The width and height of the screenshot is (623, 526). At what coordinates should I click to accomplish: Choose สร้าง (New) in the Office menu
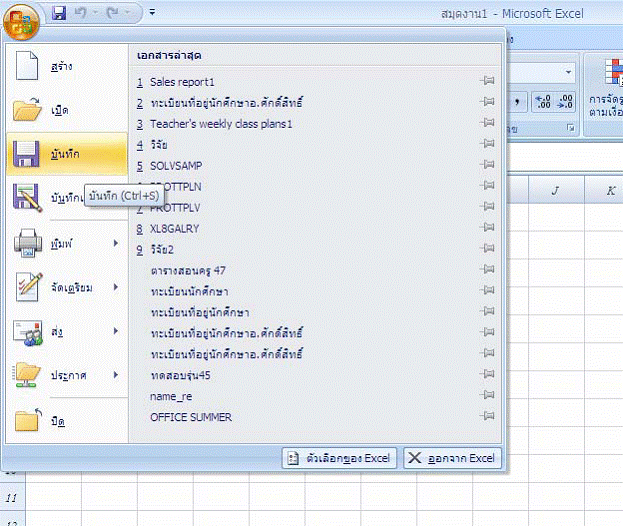(x=67, y=66)
